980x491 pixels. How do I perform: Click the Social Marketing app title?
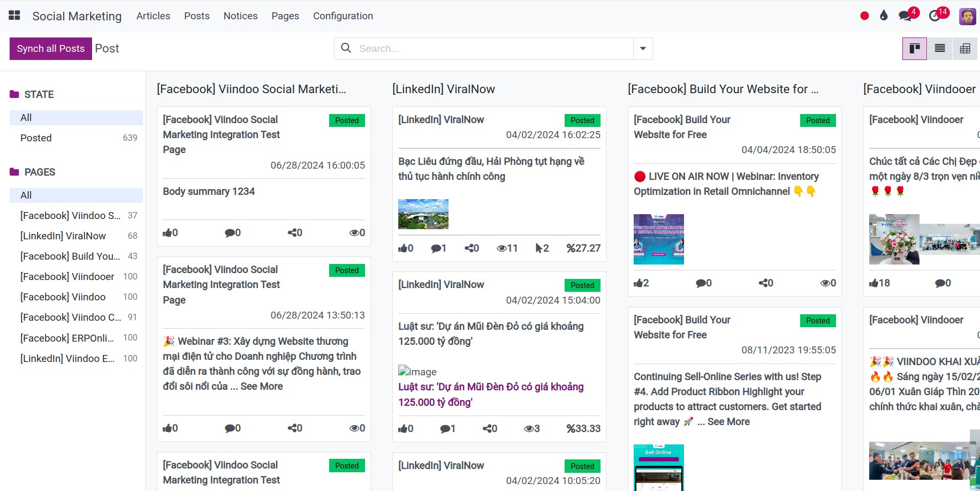pos(77,16)
